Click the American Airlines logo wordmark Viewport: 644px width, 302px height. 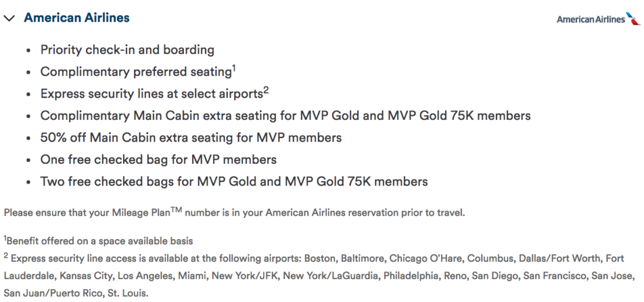pos(590,19)
